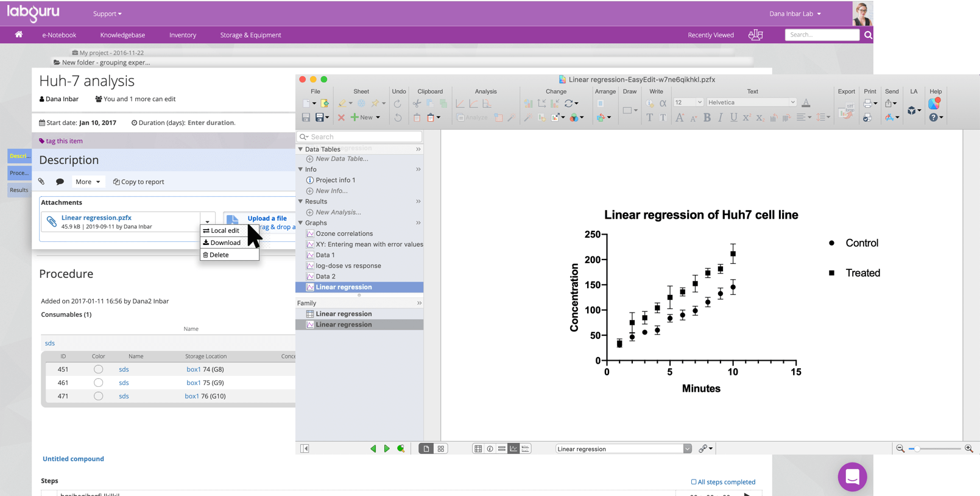Click the Save file icon in Prism toolbar
Screen dimensions: 980x496
(x=306, y=117)
